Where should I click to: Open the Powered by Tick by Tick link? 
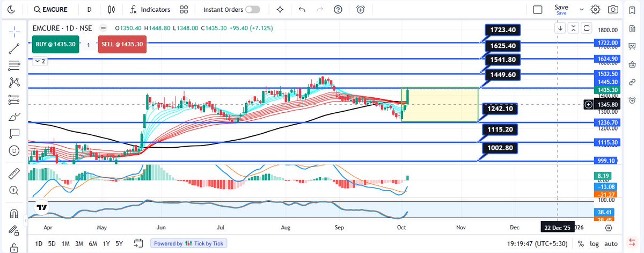click(188, 243)
